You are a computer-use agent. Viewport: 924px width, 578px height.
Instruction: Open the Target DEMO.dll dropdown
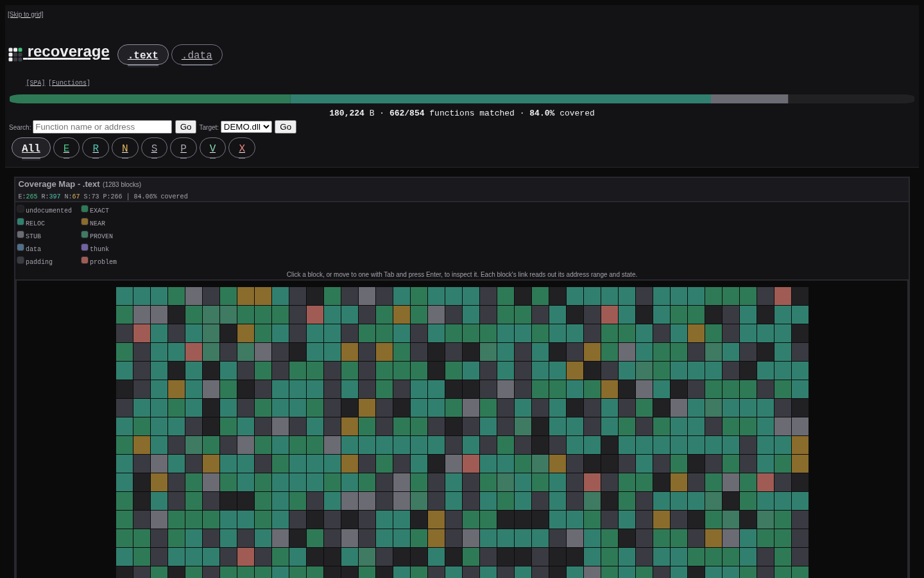tap(246, 127)
